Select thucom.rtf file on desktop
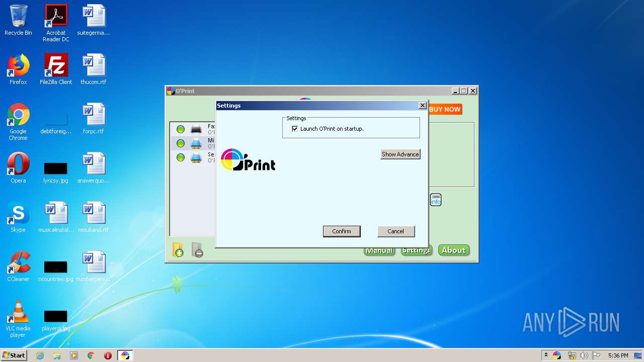The width and height of the screenshot is (644, 362). [x=94, y=69]
